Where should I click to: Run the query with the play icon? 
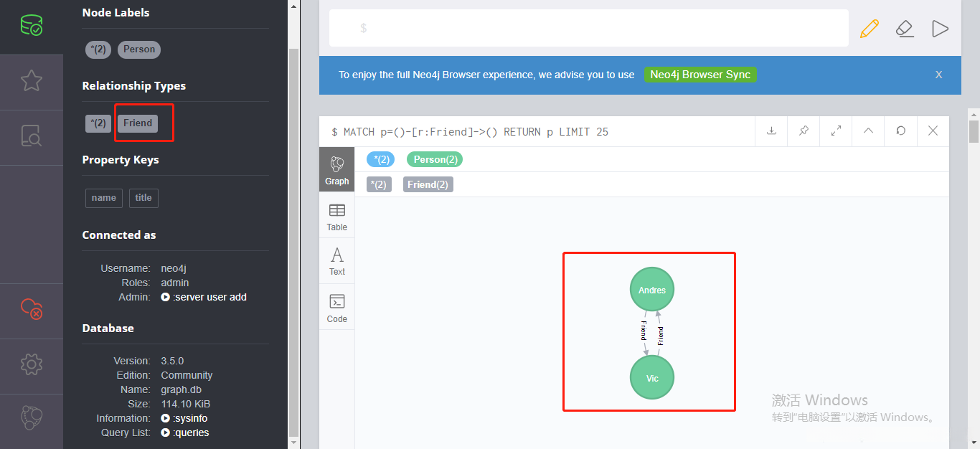pyautogui.click(x=940, y=29)
